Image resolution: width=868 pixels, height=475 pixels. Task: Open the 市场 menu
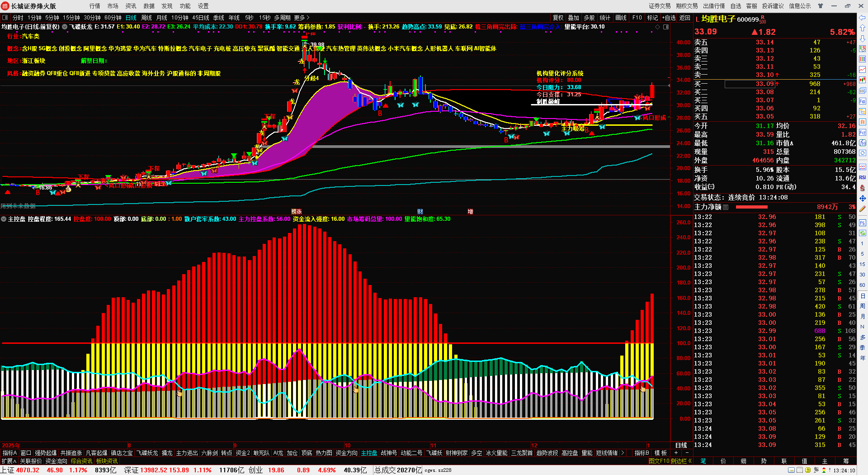[x=113, y=6]
